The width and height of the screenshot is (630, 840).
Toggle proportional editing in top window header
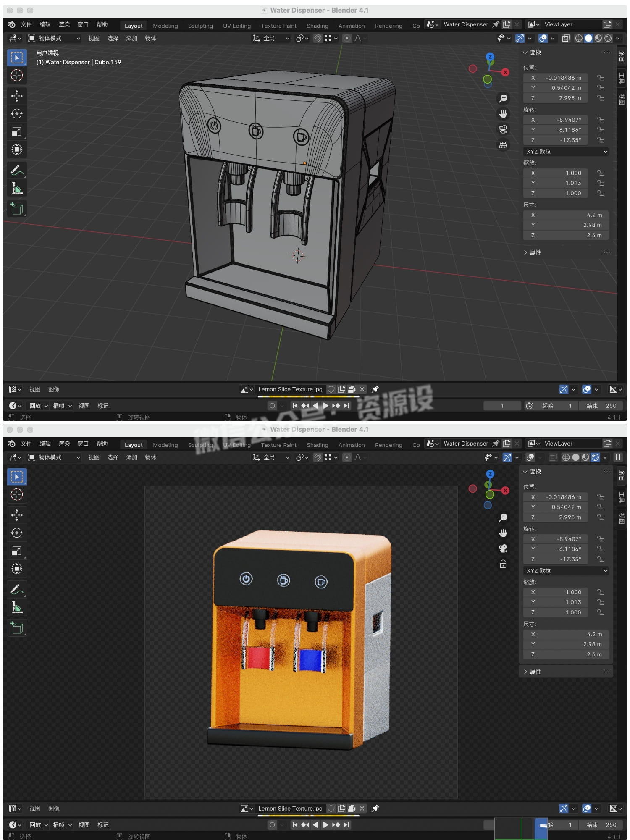347,38
